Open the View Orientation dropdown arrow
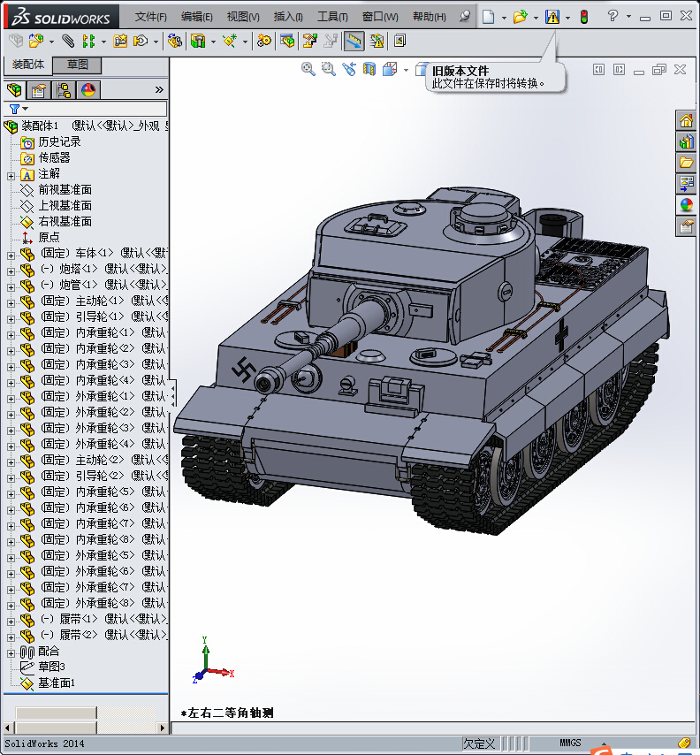Image resolution: width=700 pixels, height=755 pixels. 406,71
